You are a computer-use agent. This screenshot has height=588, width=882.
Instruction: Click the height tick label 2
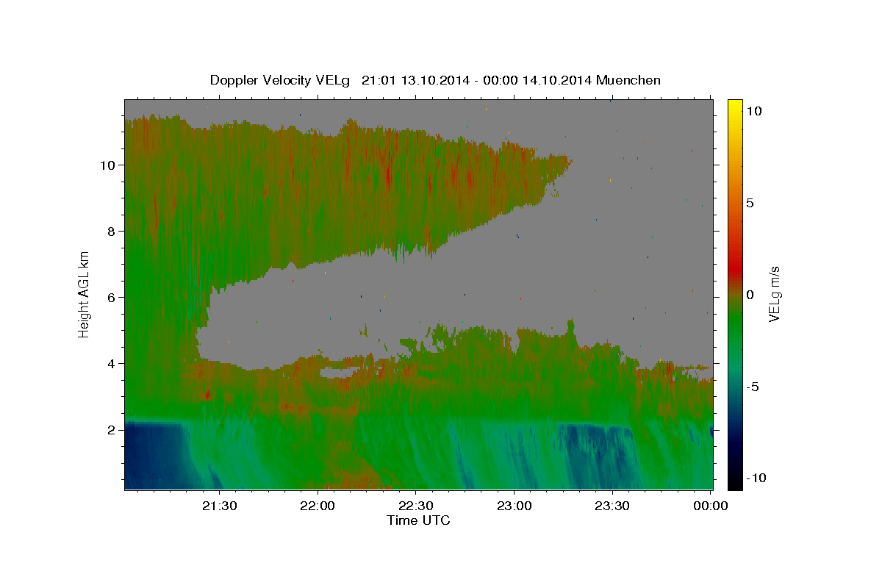112,429
